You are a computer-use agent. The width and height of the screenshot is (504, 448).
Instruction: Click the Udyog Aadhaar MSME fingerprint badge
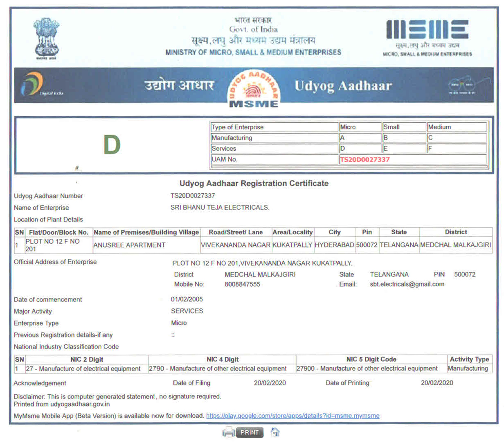[254, 88]
